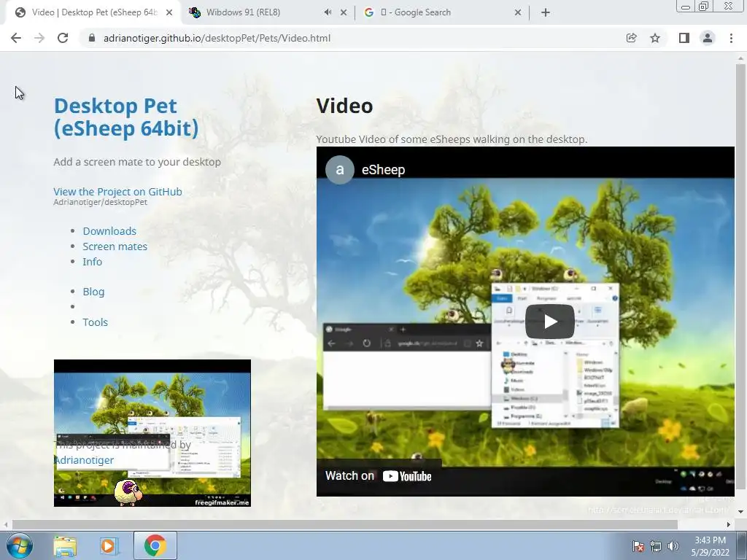Open the Windows Start menu

click(20, 545)
